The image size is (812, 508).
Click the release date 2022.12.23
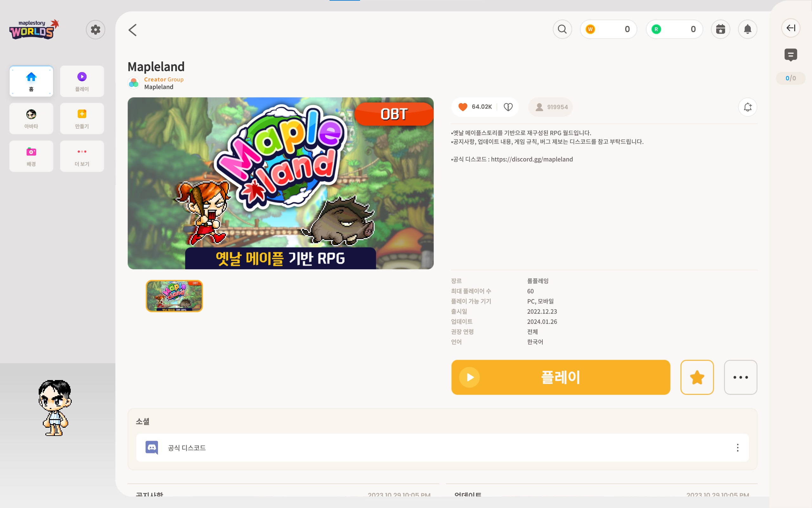click(x=542, y=311)
